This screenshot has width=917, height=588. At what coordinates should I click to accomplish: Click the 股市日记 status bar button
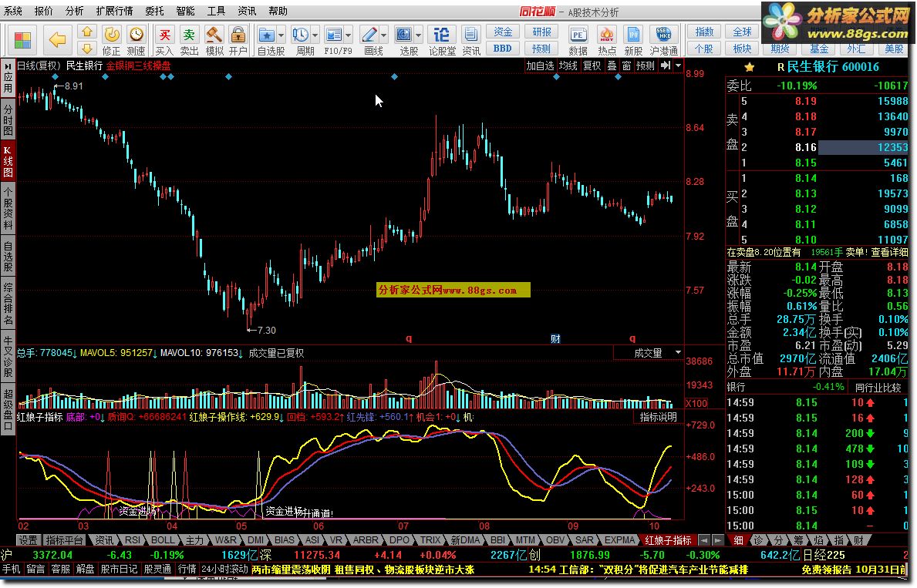pyautogui.click(x=119, y=569)
